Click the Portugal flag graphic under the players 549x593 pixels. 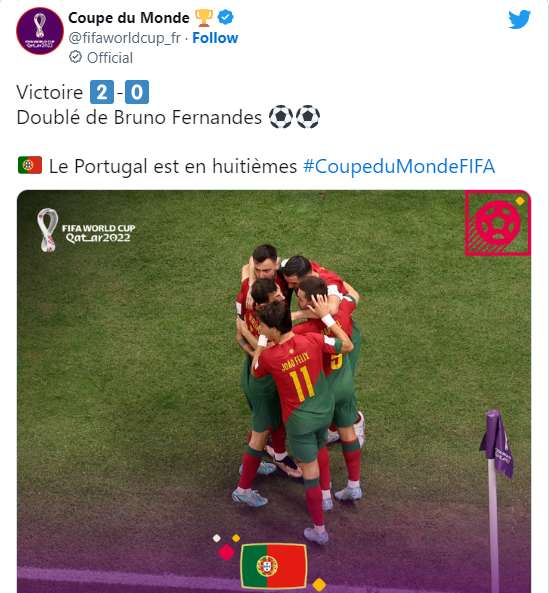274,566
